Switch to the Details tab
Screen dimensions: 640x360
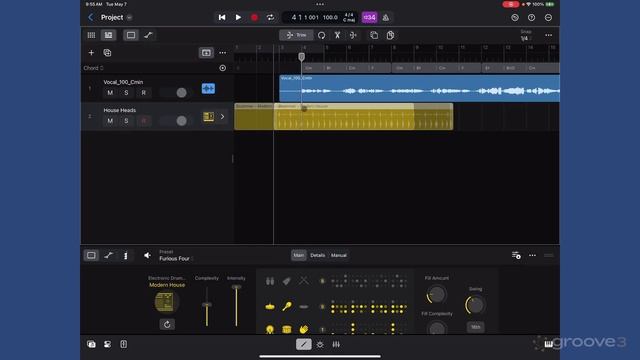tap(318, 256)
